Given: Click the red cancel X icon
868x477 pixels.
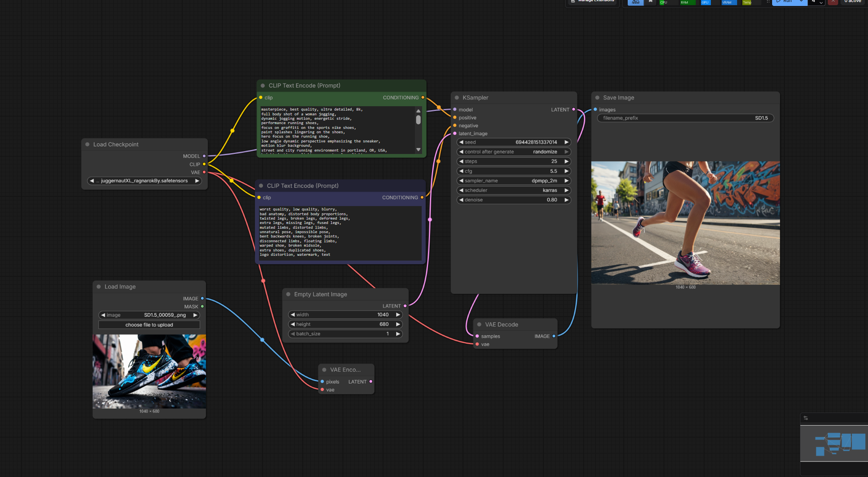Looking at the screenshot, I should [x=833, y=2].
